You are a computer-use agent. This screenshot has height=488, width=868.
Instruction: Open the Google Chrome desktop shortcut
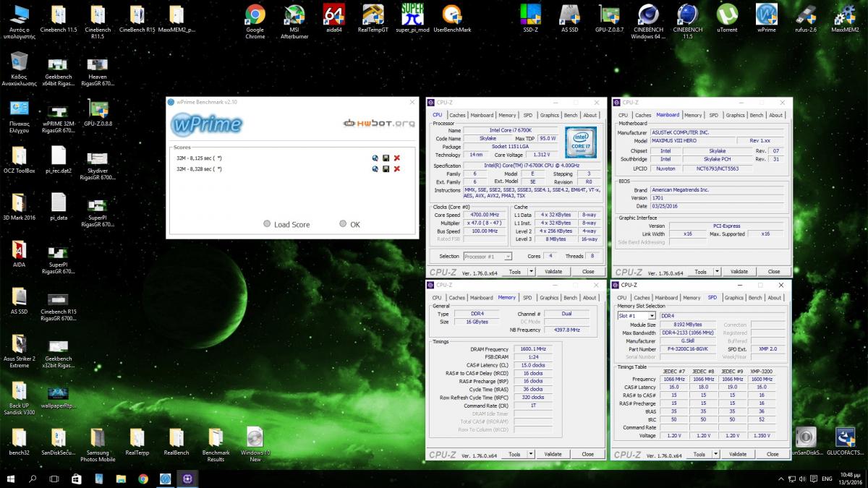click(x=255, y=22)
